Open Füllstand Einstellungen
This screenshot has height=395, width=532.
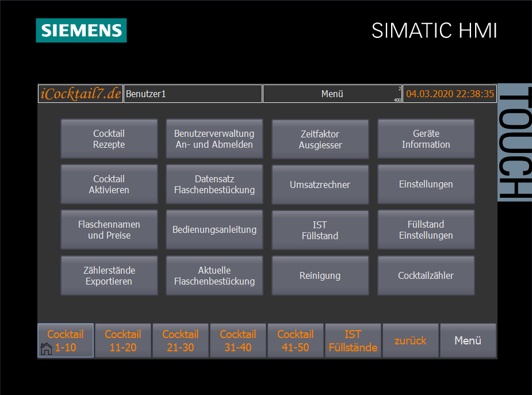[426, 229]
